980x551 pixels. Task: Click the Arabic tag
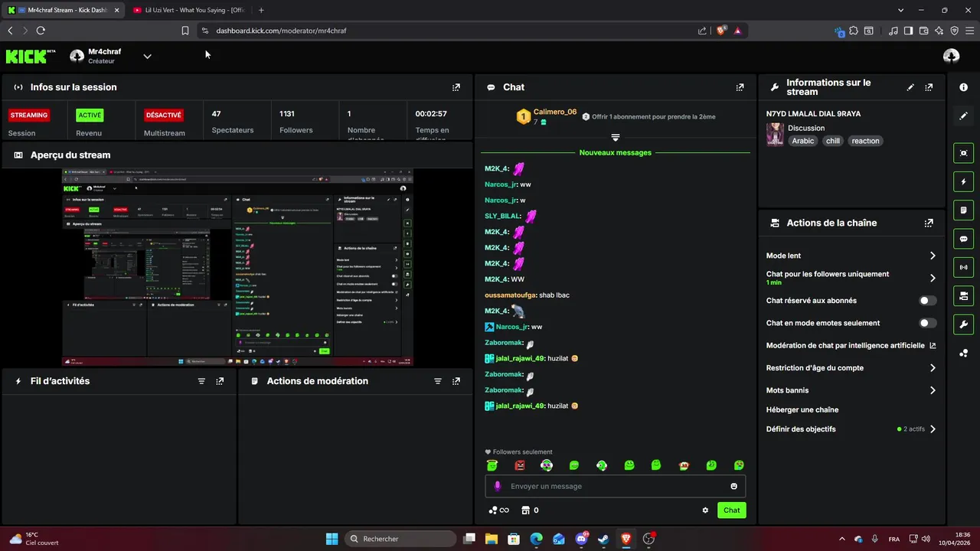[x=803, y=141]
